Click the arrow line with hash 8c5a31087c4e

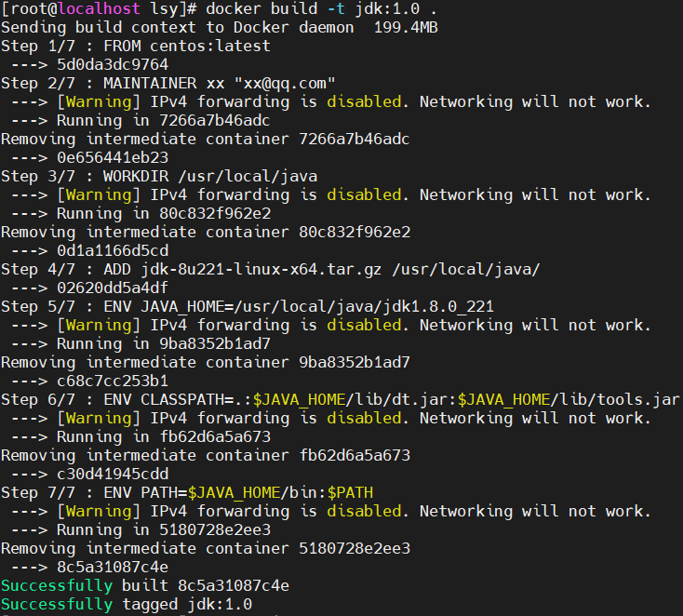pyautogui.click(x=89, y=568)
